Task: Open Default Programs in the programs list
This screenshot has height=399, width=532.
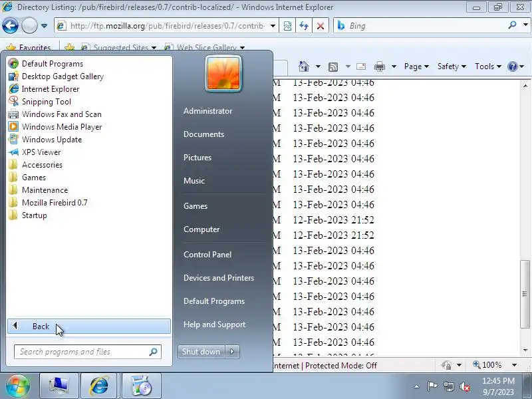Action: tap(53, 64)
